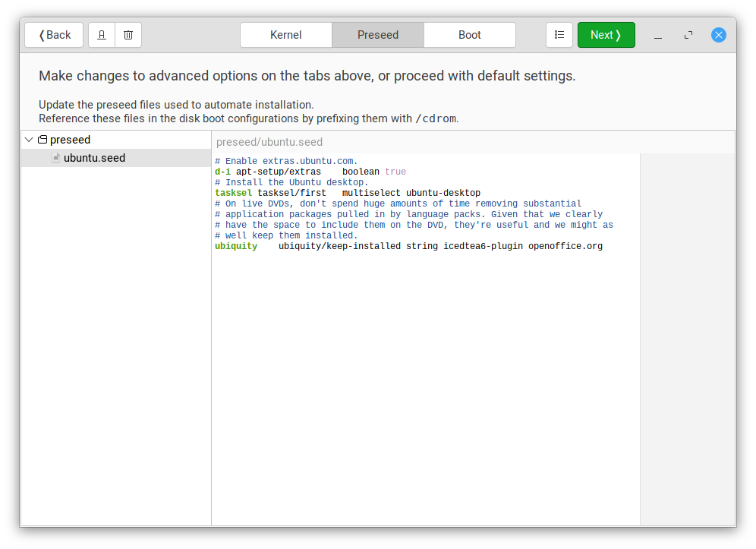Click the preseed folder icon
Screen dimensions: 756x549
pyautogui.click(x=43, y=140)
